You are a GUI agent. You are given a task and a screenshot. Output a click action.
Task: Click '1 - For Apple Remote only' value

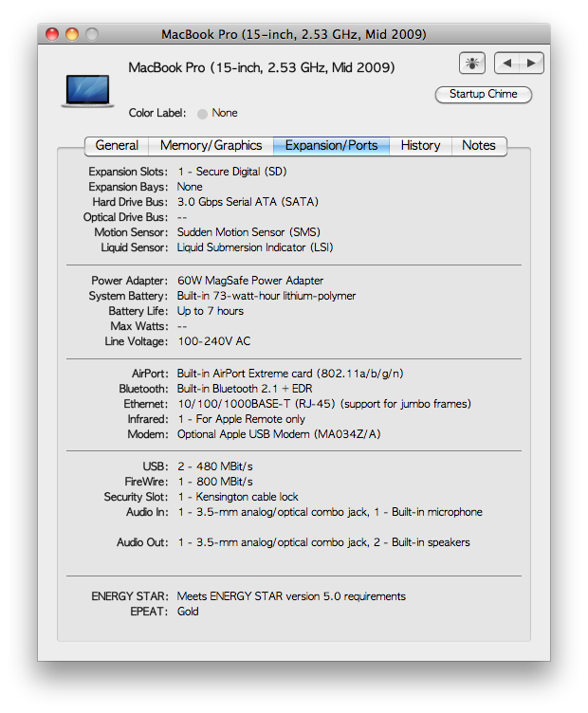[x=242, y=419]
